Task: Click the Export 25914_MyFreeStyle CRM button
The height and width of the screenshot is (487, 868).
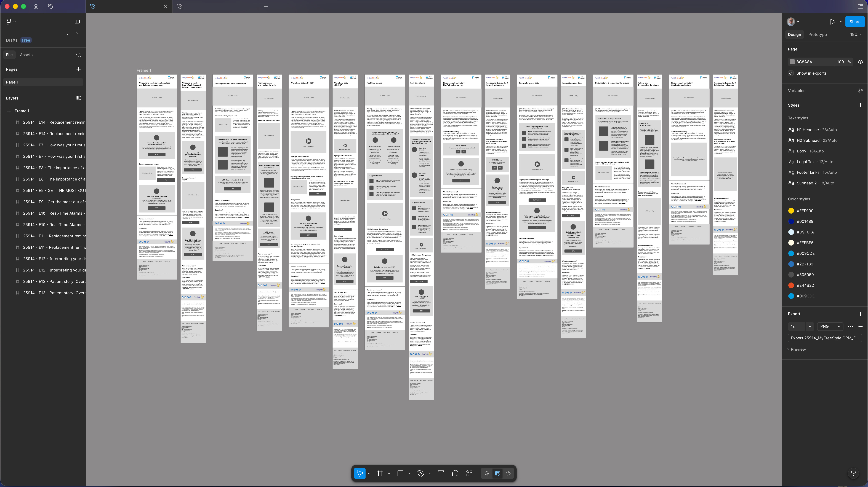Action: point(825,338)
